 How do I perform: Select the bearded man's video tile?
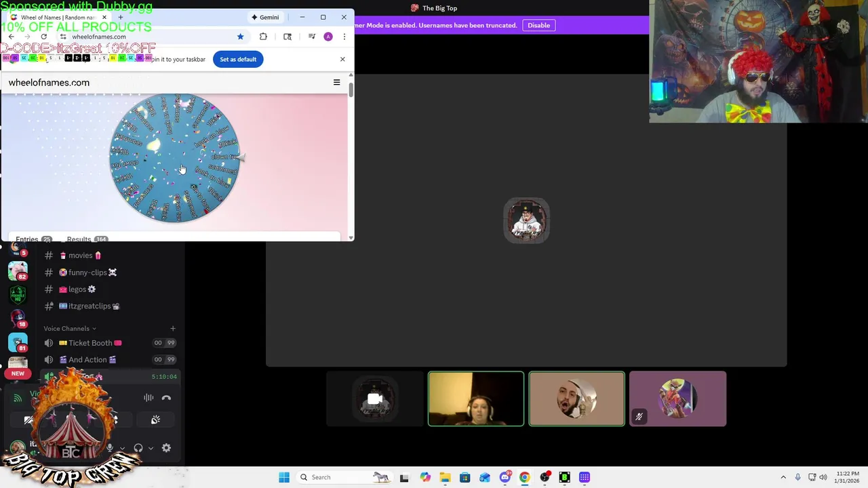click(577, 399)
